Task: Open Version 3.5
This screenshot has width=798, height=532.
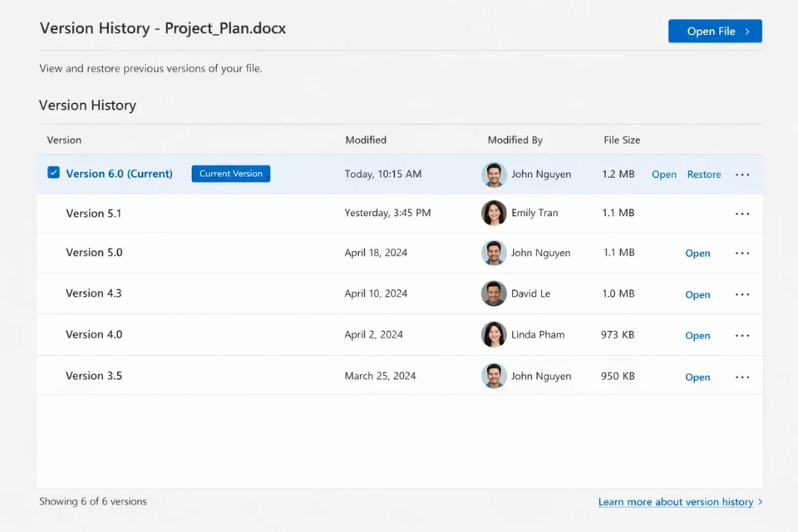Action: pos(697,376)
